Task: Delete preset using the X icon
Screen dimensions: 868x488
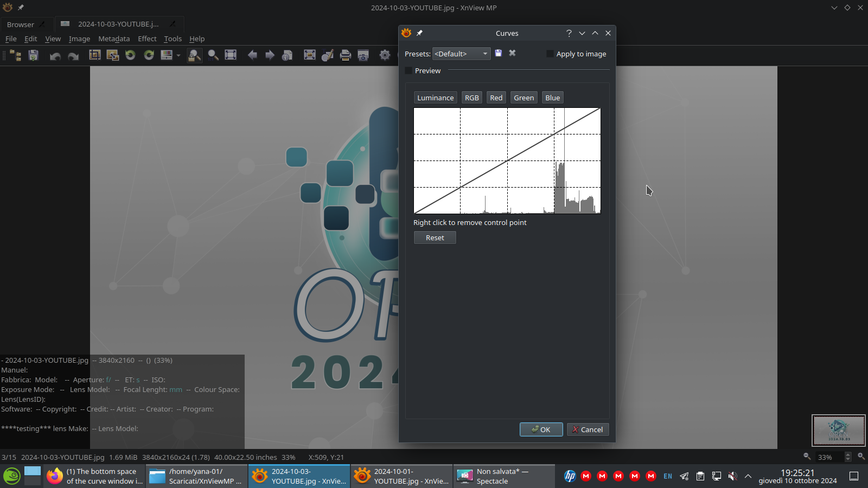Action: coord(512,53)
